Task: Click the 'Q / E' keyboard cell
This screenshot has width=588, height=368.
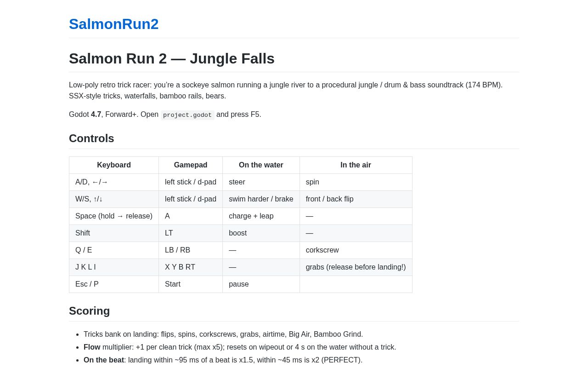Action: pos(114,250)
